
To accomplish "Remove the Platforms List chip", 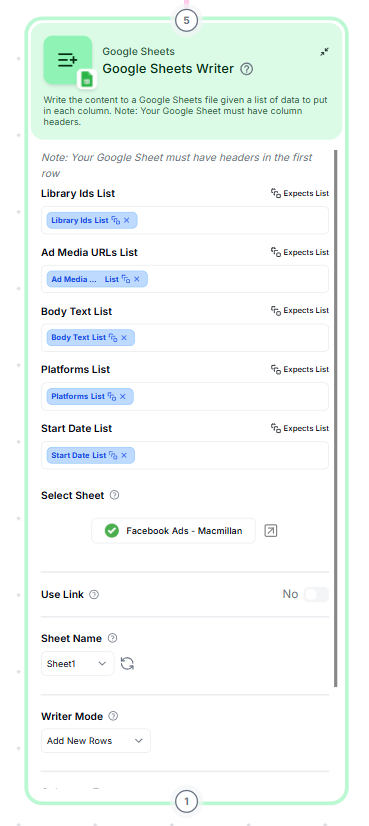I will tap(123, 396).
